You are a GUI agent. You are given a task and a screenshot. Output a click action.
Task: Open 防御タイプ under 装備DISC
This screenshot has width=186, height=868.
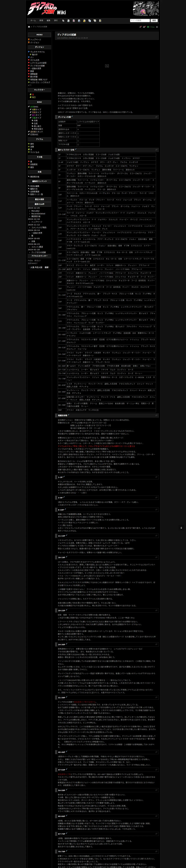(x=37, y=112)
